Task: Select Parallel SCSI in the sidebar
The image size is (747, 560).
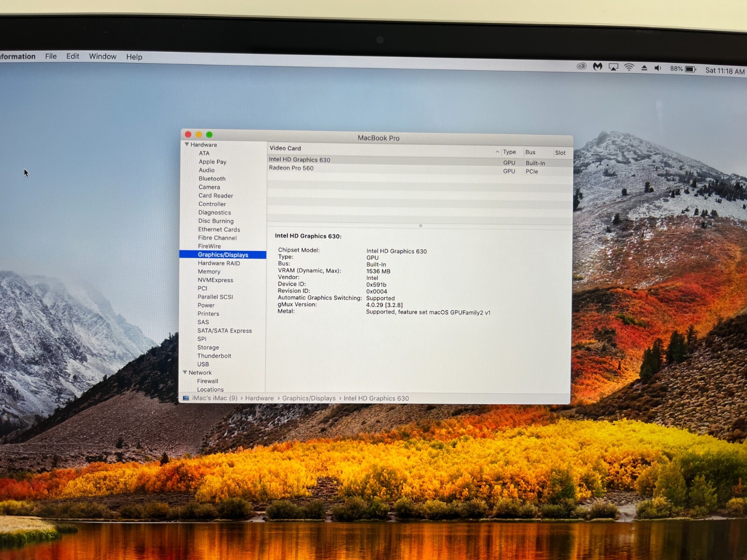Action: click(x=215, y=297)
